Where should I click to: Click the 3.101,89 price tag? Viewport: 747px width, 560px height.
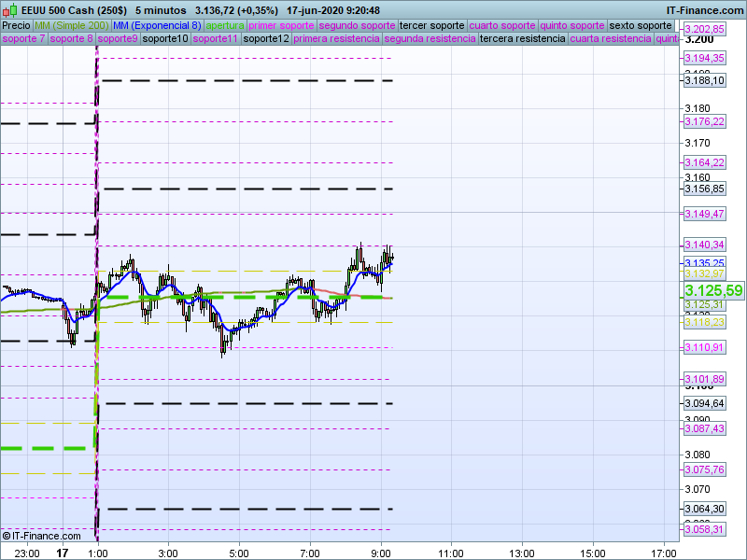click(x=704, y=380)
